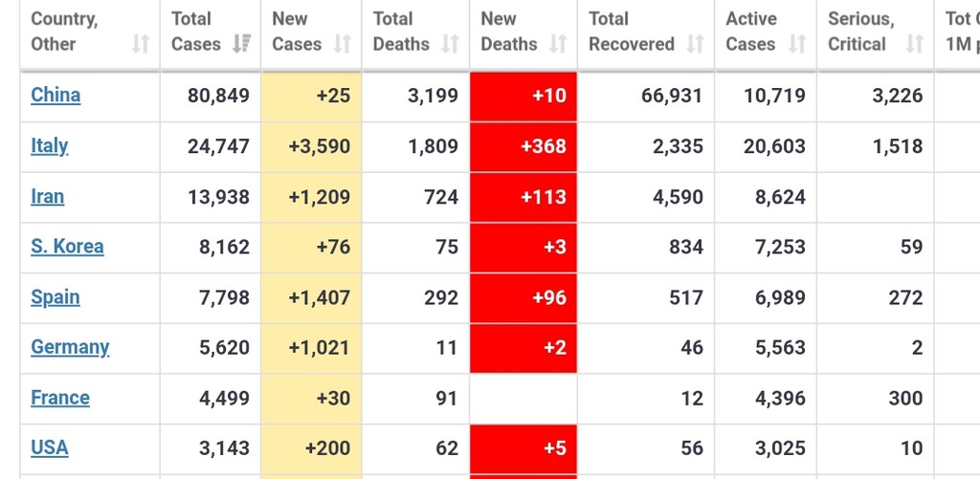Open the Italy country link
Screen dimensions: 980x479
49,145
